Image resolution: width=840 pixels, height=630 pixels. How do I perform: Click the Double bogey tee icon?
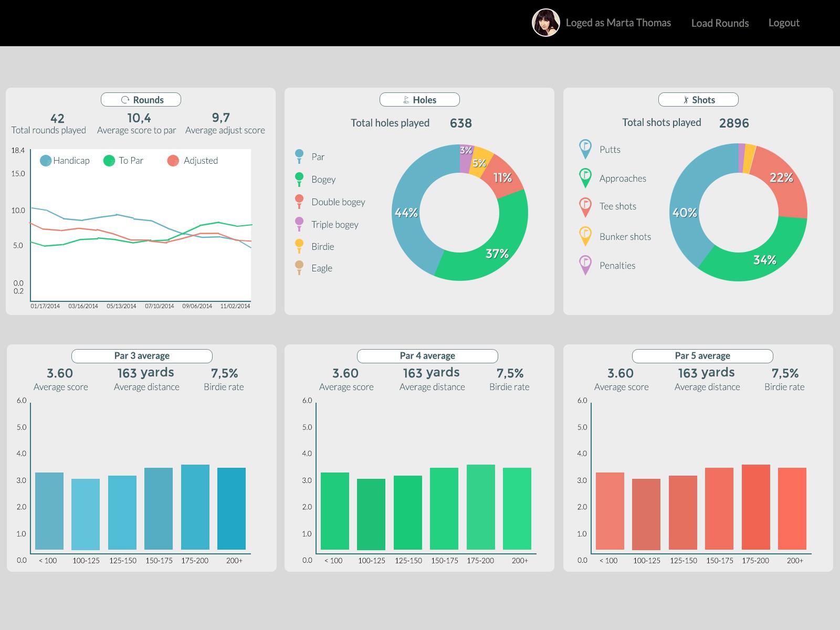(299, 202)
